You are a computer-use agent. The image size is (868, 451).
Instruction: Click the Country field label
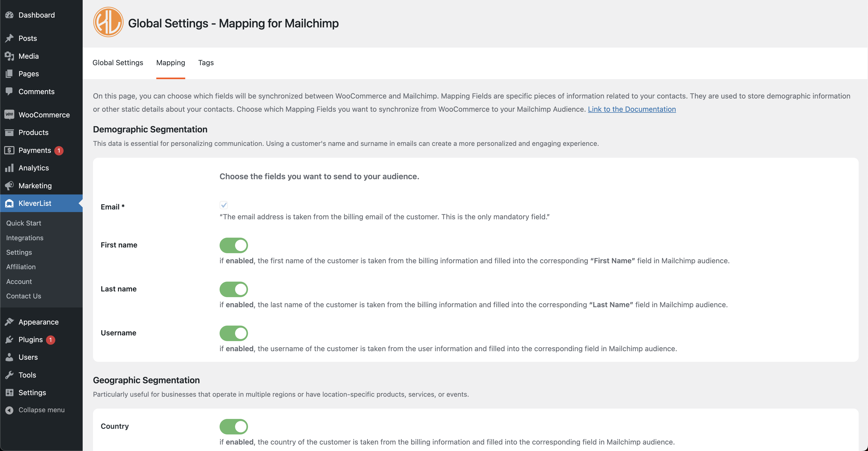pos(114,426)
